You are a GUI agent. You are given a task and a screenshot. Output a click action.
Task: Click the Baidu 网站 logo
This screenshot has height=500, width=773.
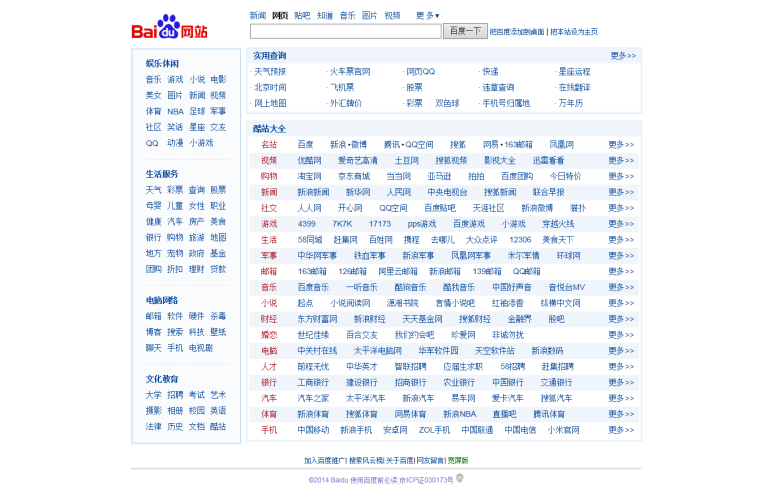click(170, 27)
